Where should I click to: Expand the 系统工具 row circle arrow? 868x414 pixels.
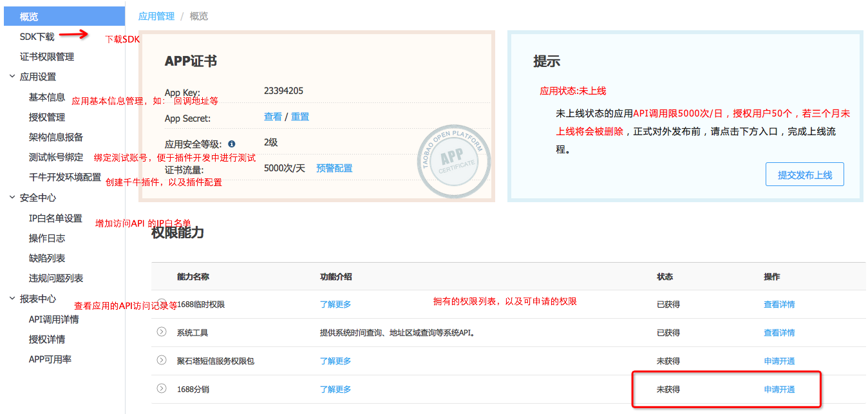162,332
